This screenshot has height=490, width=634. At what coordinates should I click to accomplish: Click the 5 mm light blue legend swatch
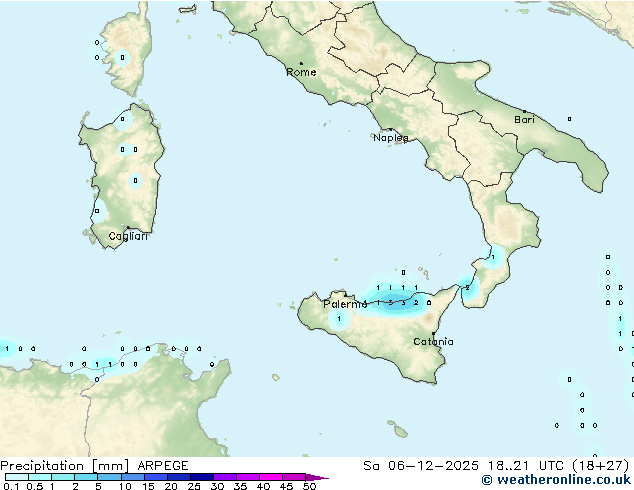(109, 478)
